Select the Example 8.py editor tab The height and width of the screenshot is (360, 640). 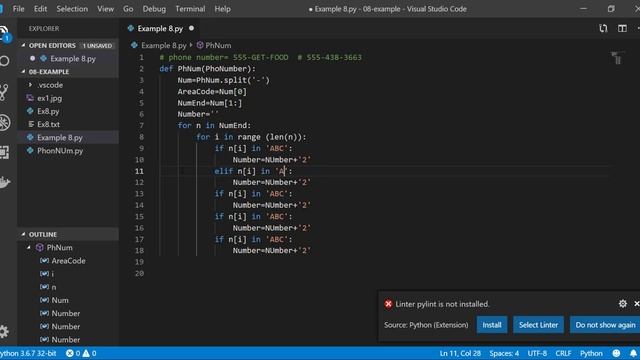[161, 29]
